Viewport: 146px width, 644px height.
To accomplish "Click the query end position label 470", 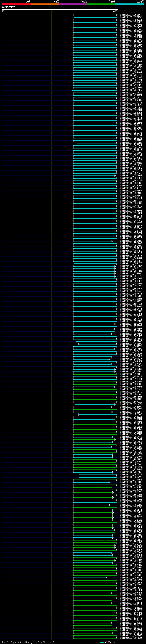I will [115, 11].
